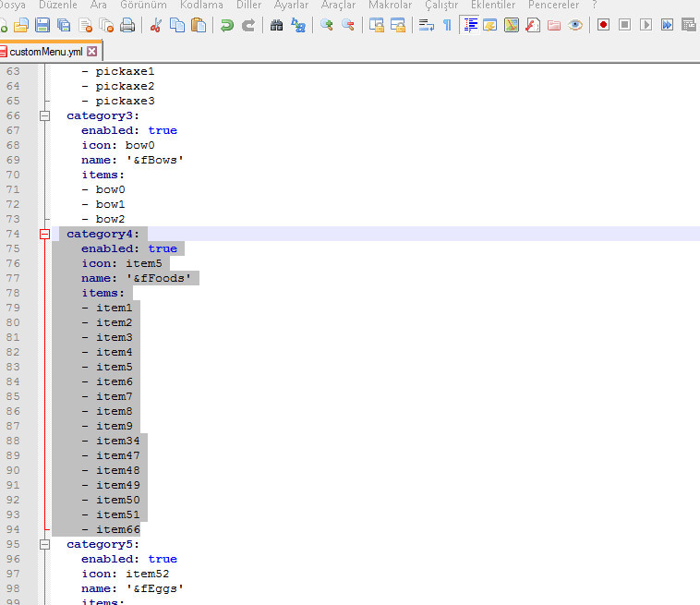Collapse the category5 fold block
This screenshot has width=700, height=605.
coord(44,544)
